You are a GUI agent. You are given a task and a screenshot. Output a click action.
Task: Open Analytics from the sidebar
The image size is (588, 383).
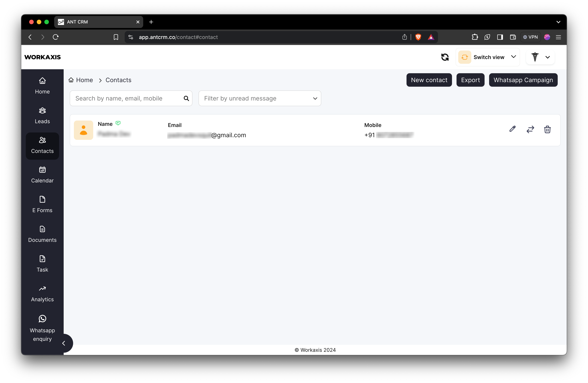coord(42,294)
